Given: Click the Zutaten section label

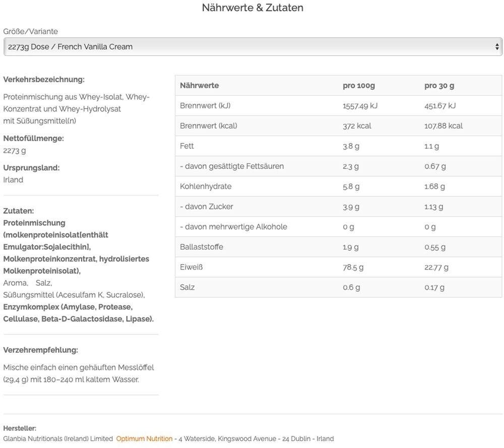Looking at the screenshot, I should click(x=19, y=211).
